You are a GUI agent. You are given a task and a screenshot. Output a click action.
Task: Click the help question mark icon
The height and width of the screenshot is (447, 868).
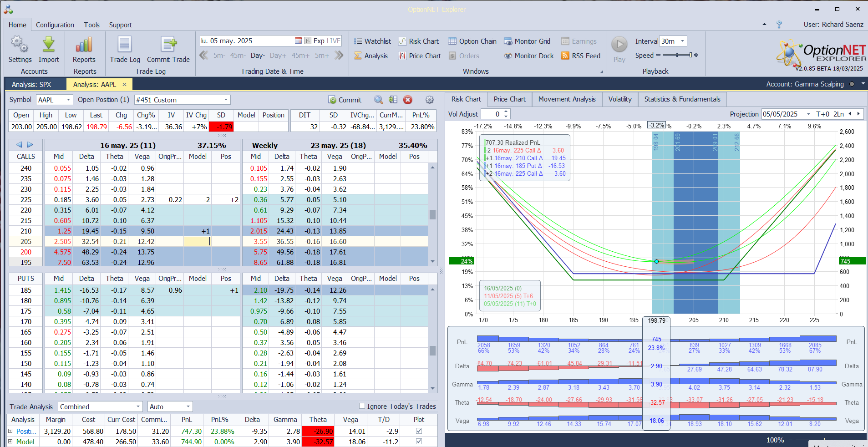[x=779, y=25]
